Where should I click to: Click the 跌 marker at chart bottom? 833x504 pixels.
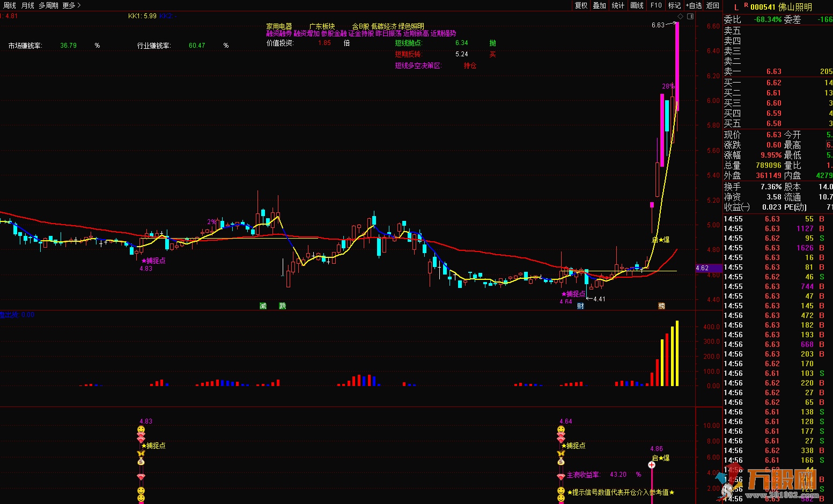pos(283,306)
